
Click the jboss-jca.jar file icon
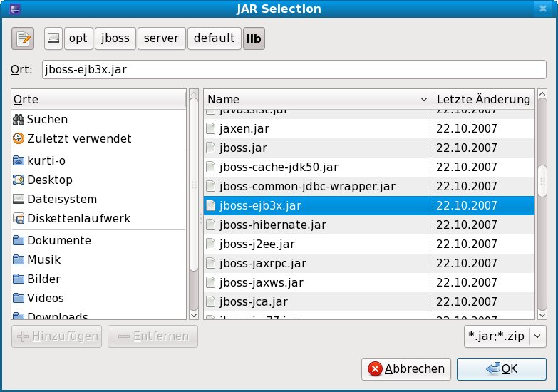(211, 301)
